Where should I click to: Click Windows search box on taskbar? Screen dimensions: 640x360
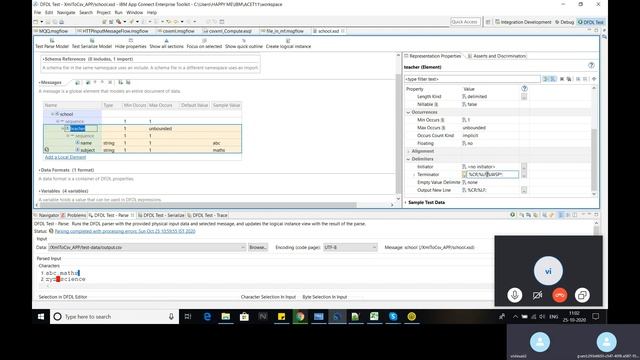[114, 316]
